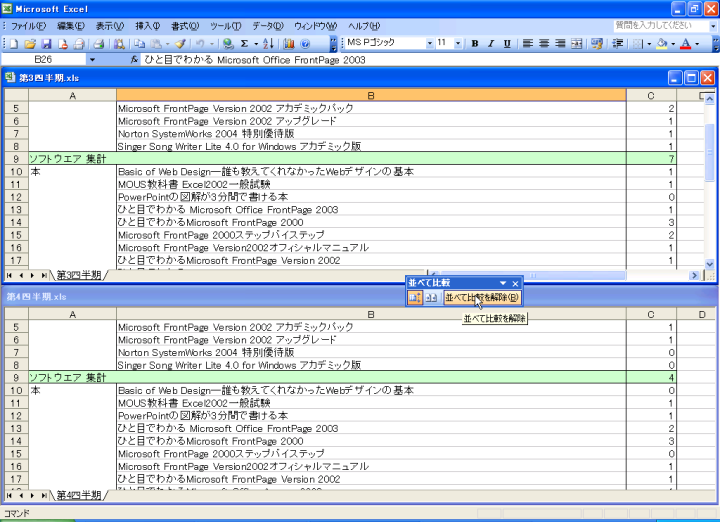Click the Merge and Center icon
The height and width of the screenshot is (522, 720).
tap(577, 44)
